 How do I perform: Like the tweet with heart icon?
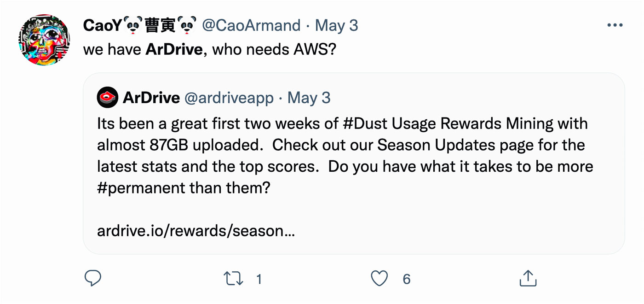pos(379,278)
